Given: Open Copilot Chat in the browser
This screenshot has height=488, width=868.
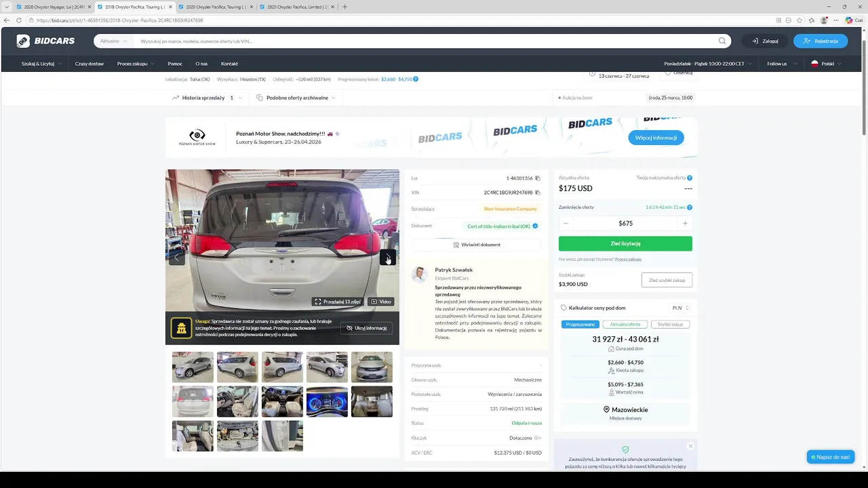Looking at the screenshot, I should (853, 20).
